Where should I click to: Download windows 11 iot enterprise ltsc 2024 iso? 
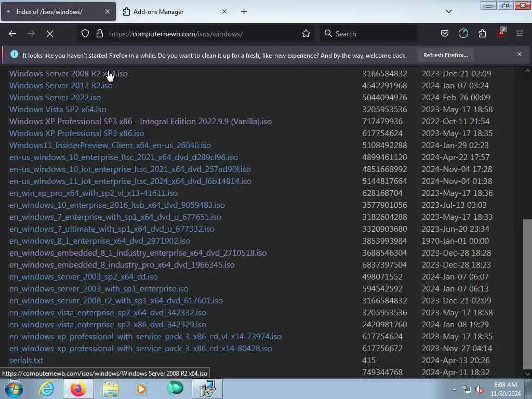[130, 181]
